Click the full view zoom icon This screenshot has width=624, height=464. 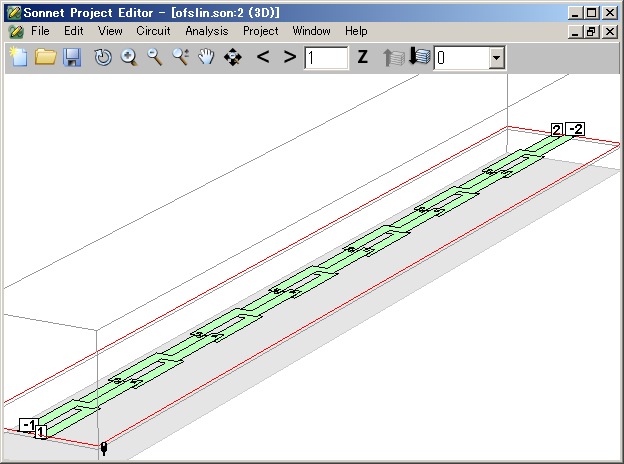181,57
